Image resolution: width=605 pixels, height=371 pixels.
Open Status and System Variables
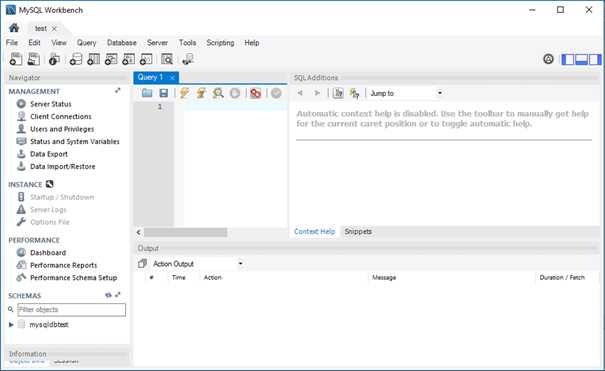(75, 142)
